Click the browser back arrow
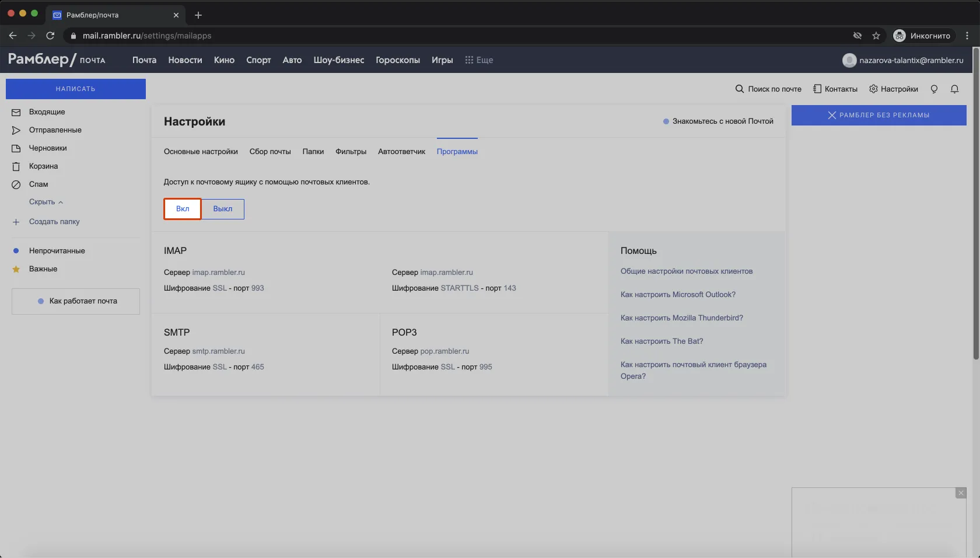The width and height of the screenshot is (980, 558). tap(13, 36)
